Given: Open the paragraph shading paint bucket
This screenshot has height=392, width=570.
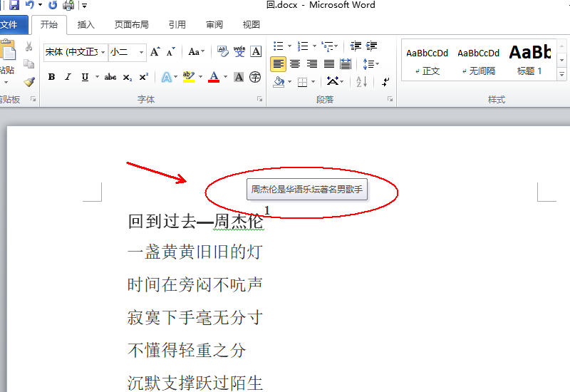Looking at the screenshot, I should point(279,82).
